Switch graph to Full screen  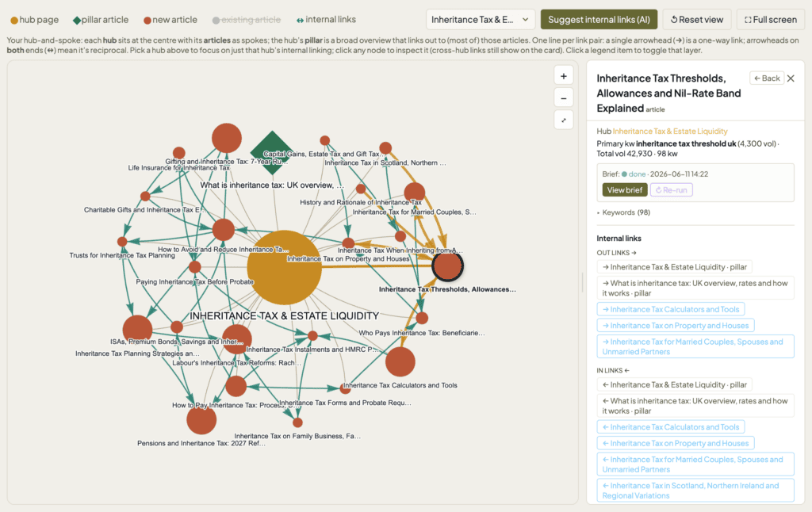tap(771, 20)
